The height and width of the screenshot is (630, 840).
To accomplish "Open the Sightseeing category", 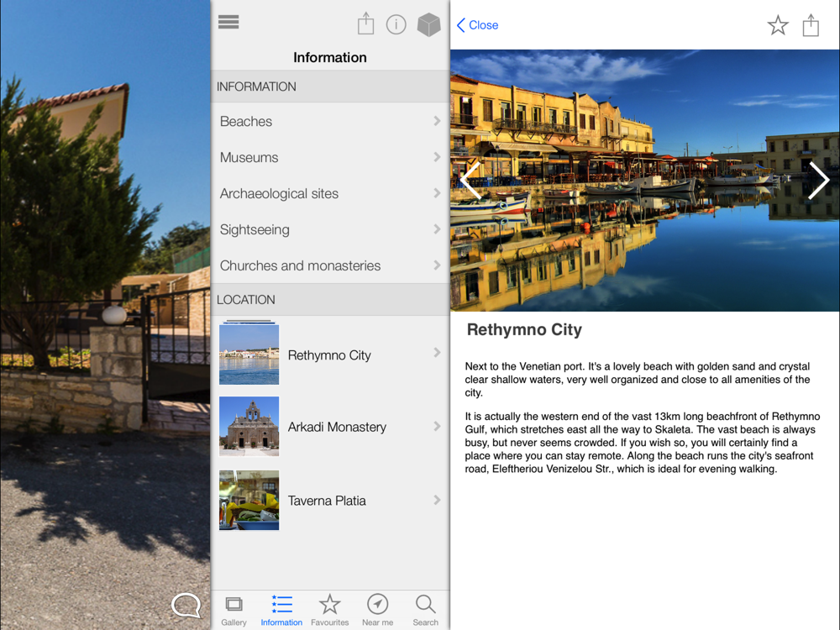I will [x=330, y=229].
